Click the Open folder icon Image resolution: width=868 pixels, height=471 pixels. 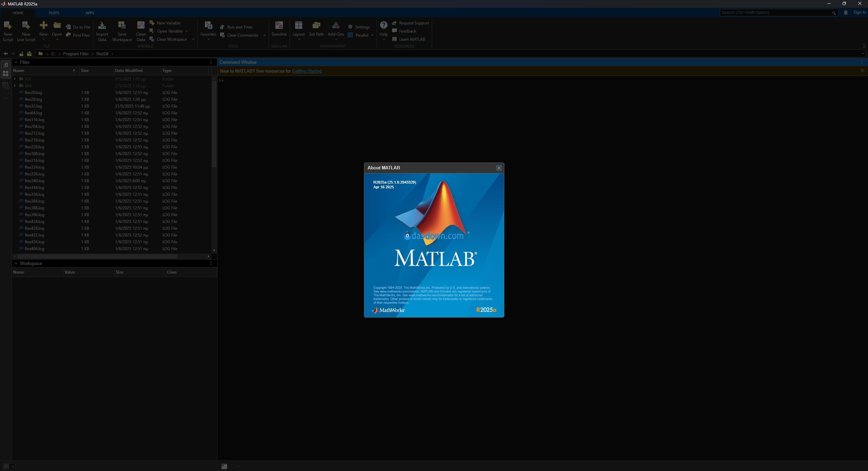[57, 25]
